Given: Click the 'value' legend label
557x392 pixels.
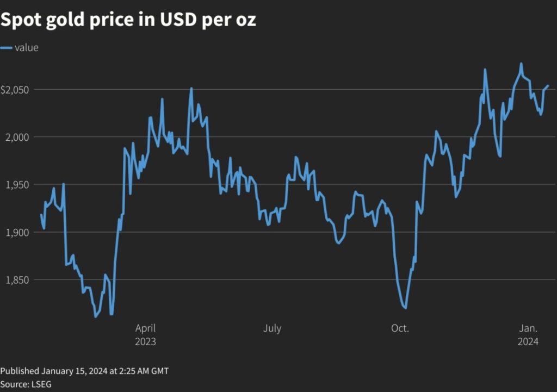Looking at the screenshot, I should [x=27, y=48].
